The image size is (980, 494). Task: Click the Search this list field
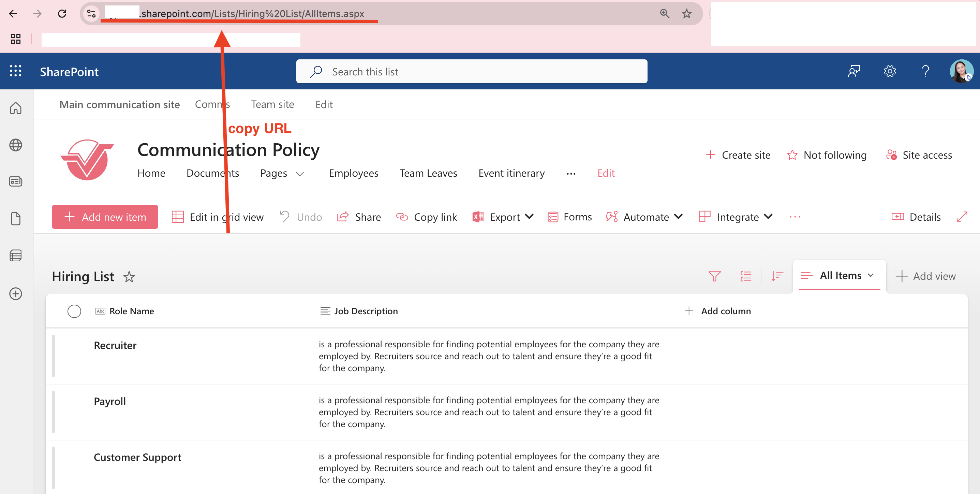472,72
